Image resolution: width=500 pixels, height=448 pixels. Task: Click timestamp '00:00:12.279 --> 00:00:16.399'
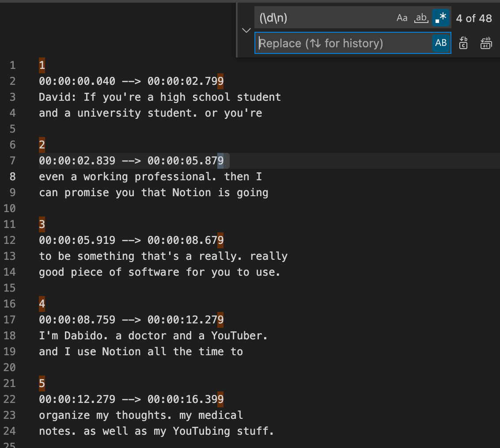coord(131,399)
